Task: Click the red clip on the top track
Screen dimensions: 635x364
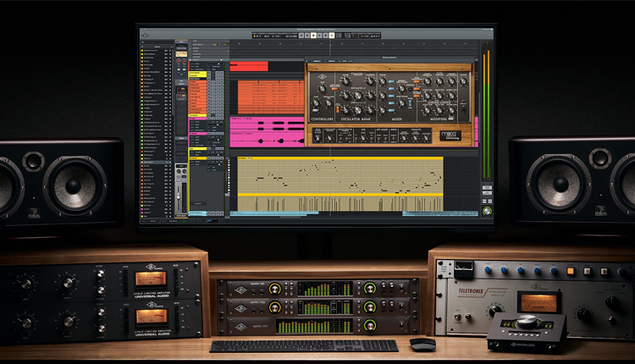Action: [x=249, y=66]
